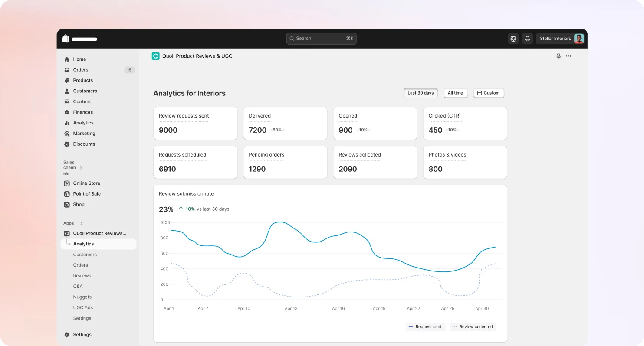Click the Search input field

pyautogui.click(x=321, y=39)
